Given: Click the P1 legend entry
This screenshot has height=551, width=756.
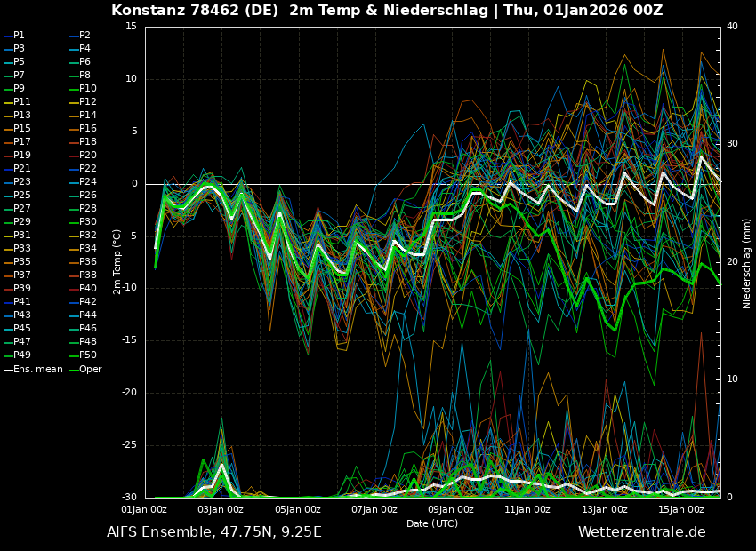Looking at the screenshot, I should [x=19, y=36].
